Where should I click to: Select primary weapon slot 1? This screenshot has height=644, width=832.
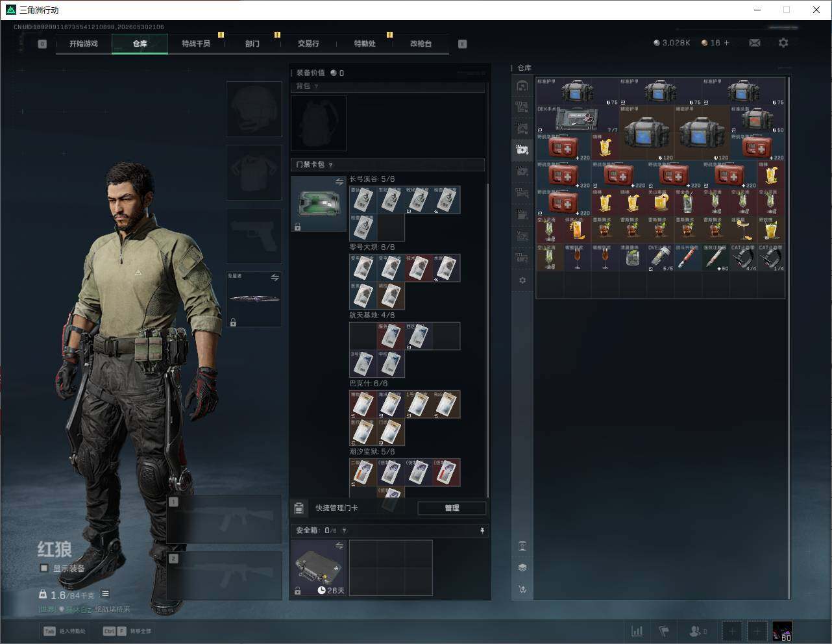225,519
